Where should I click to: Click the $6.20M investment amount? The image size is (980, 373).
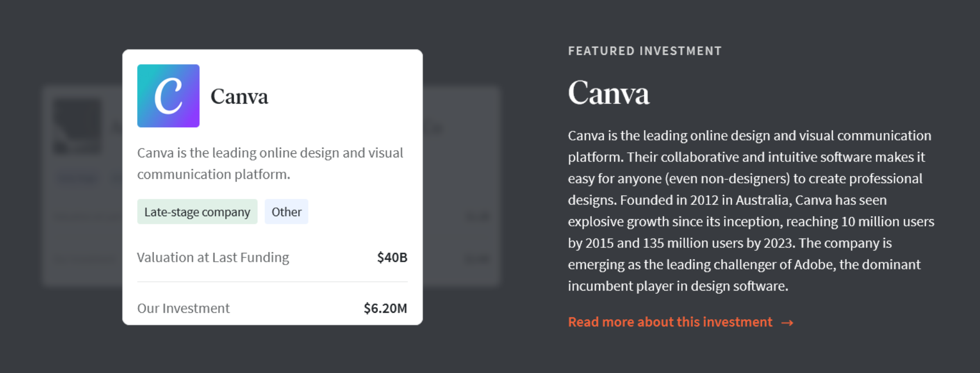386,308
